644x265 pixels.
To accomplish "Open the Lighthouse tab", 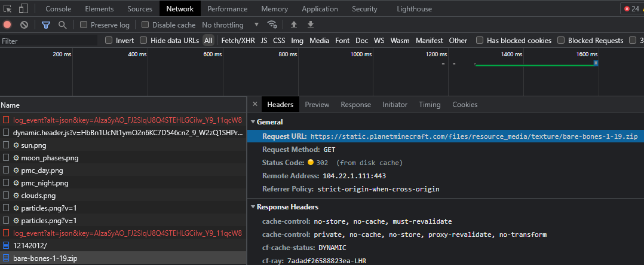I will [x=415, y=8].
